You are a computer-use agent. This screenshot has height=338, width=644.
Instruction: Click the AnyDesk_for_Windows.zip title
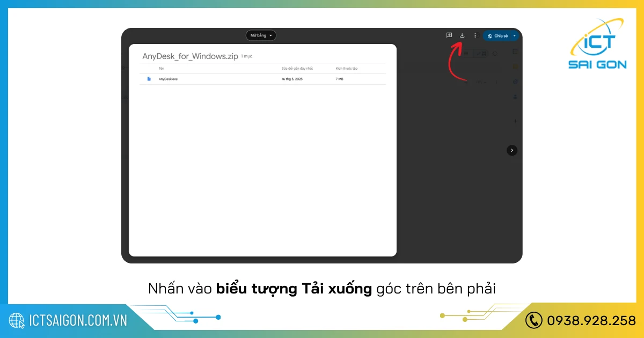point(190,56)
